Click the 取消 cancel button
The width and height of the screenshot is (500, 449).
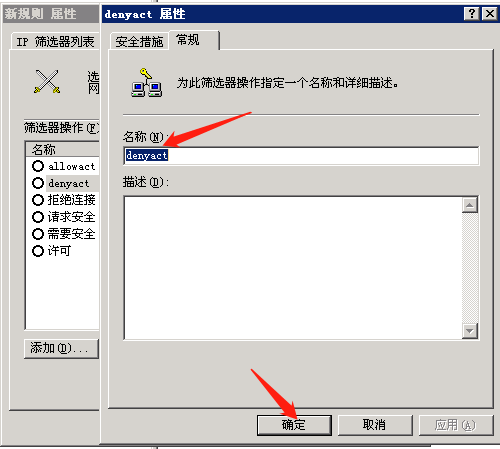coord(375,425)
